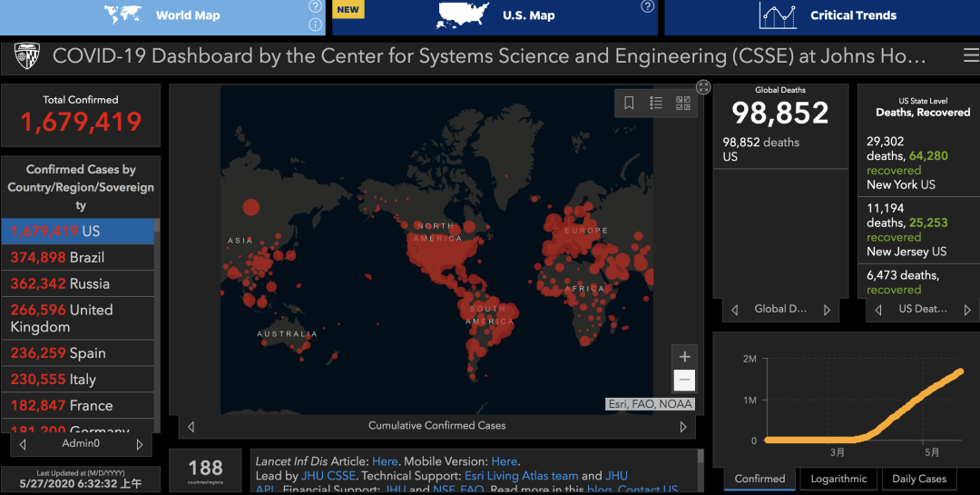
Task: Select United Kingdom in the country list
Action: (x=77, y=319)
